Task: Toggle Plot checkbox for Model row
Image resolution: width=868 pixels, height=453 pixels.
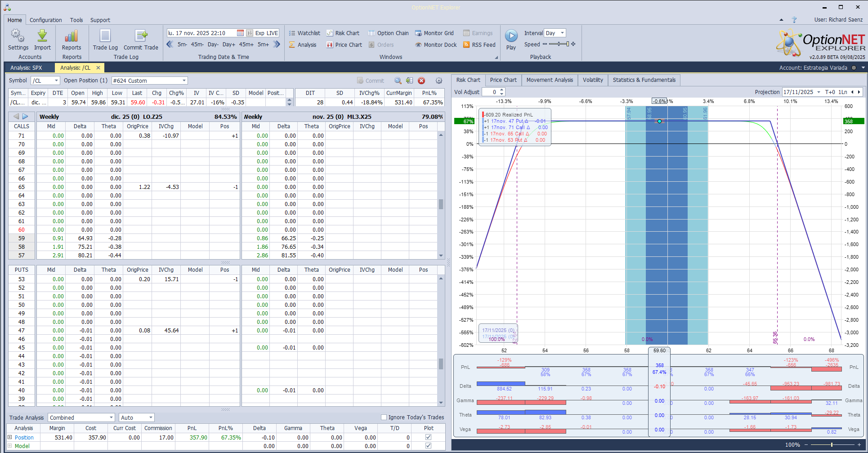Action: [x=428, y=445]
